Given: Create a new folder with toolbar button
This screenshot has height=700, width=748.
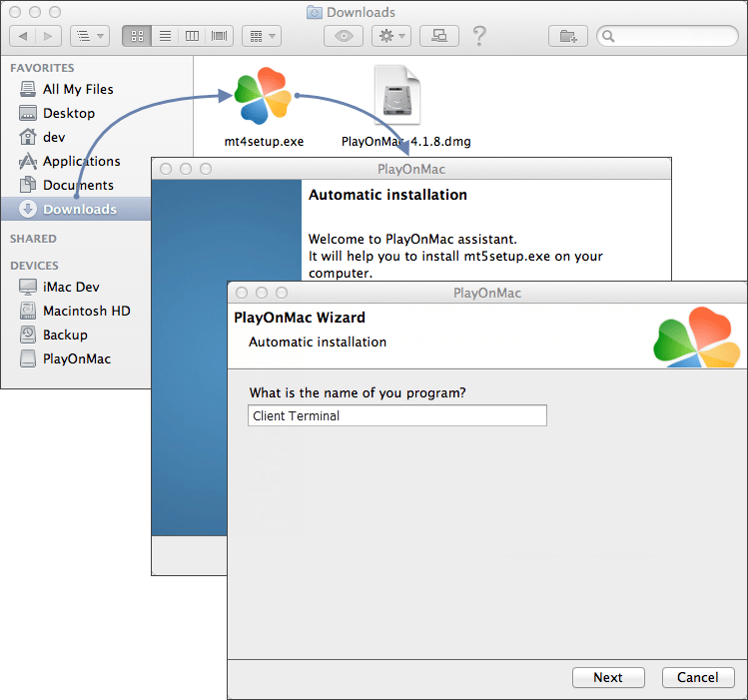Looking at the screenshot, I should pyautogui.click(x=567, y=36).
